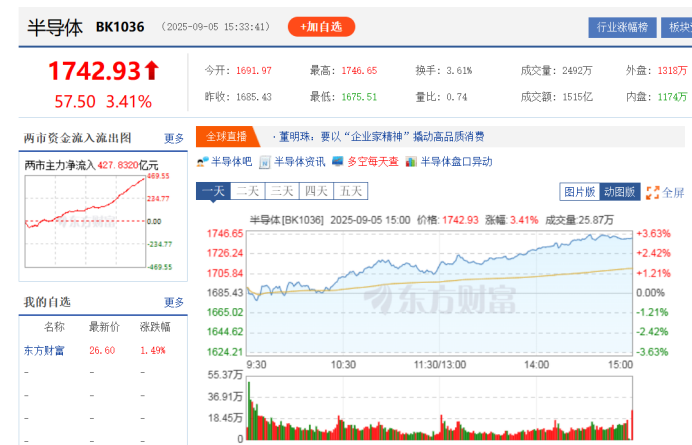Click the 57.50 change value

click(x=75, y=102)
